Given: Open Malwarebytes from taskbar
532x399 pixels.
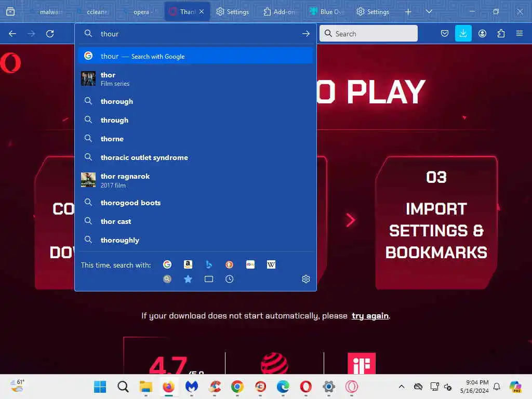Looking at the screenshot, I should point(192,387).
